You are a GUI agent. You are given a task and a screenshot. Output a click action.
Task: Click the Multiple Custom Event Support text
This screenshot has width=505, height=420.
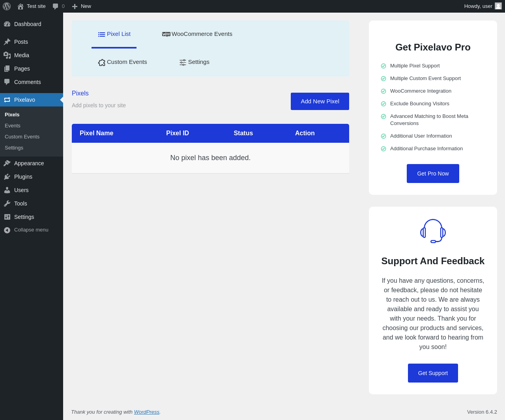pos(425,78)
